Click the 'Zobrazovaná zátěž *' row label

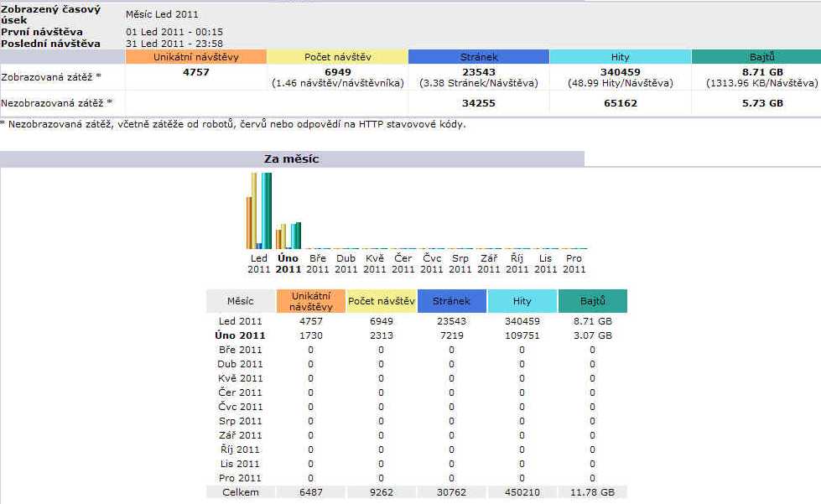(x=51, y=77)
